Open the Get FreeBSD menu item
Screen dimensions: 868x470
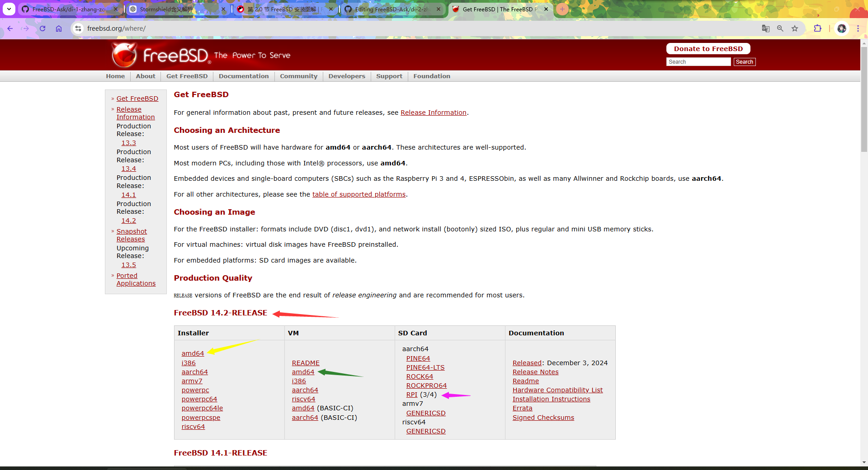pos(187,76)
